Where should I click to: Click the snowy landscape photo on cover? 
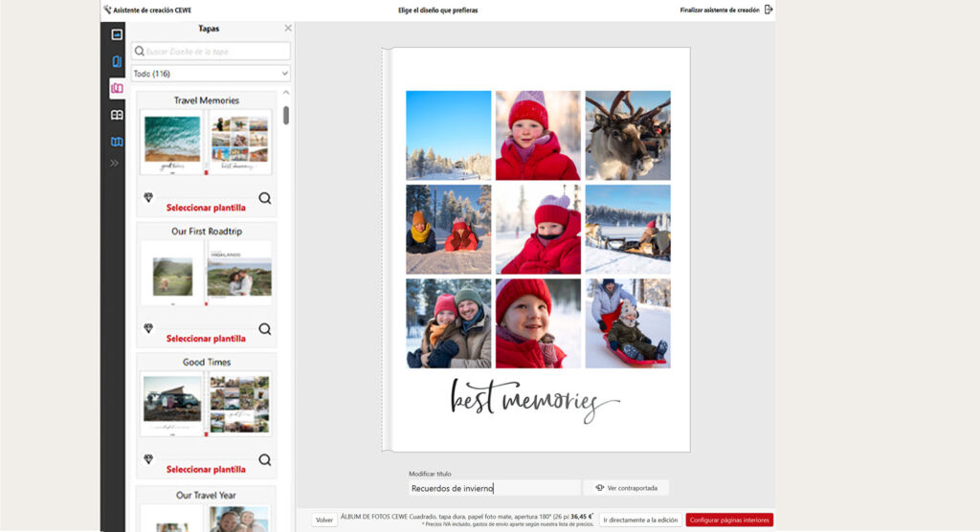coord(448,136)
